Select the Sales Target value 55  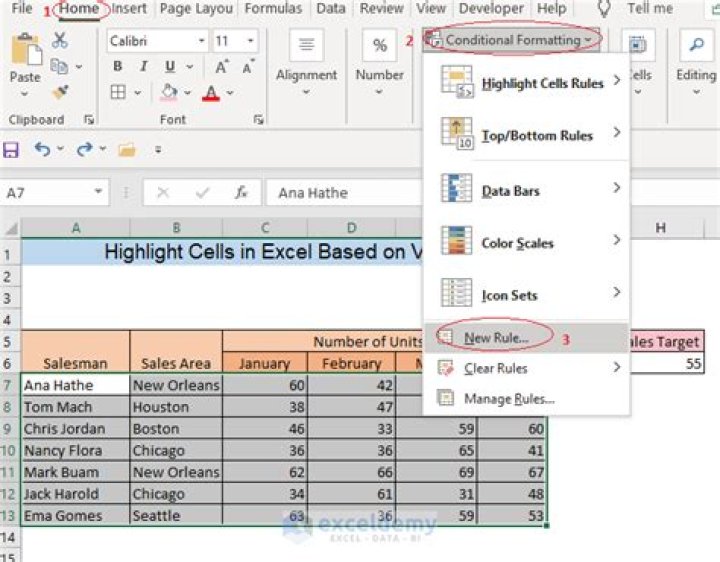(x=667, y=364)
